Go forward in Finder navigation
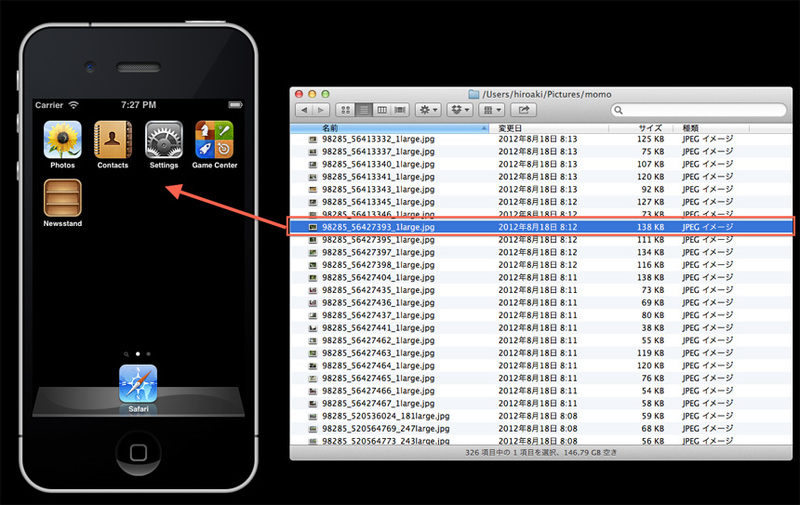Image resolution: width=800 pixels, height=505 pixels. click(320, 110)
